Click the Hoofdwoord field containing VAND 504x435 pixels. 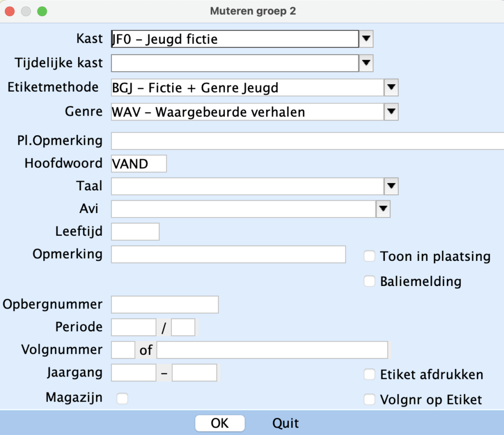(x=139, y=163)
